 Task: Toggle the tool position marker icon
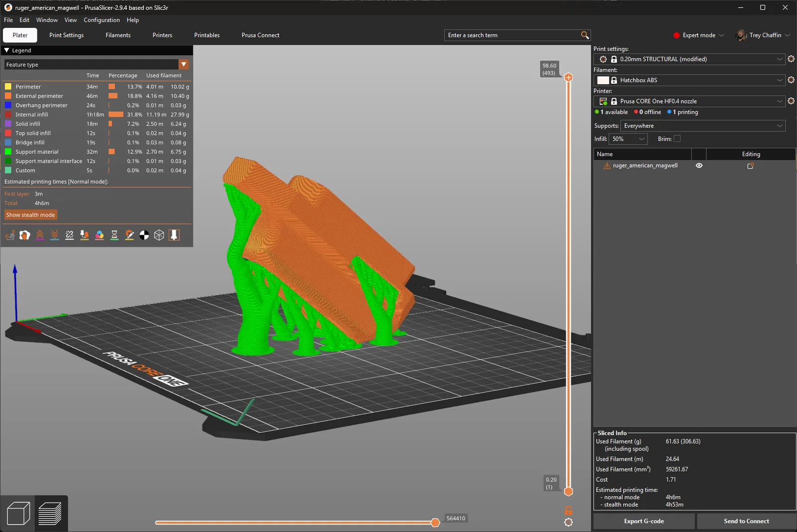[174, 235]
